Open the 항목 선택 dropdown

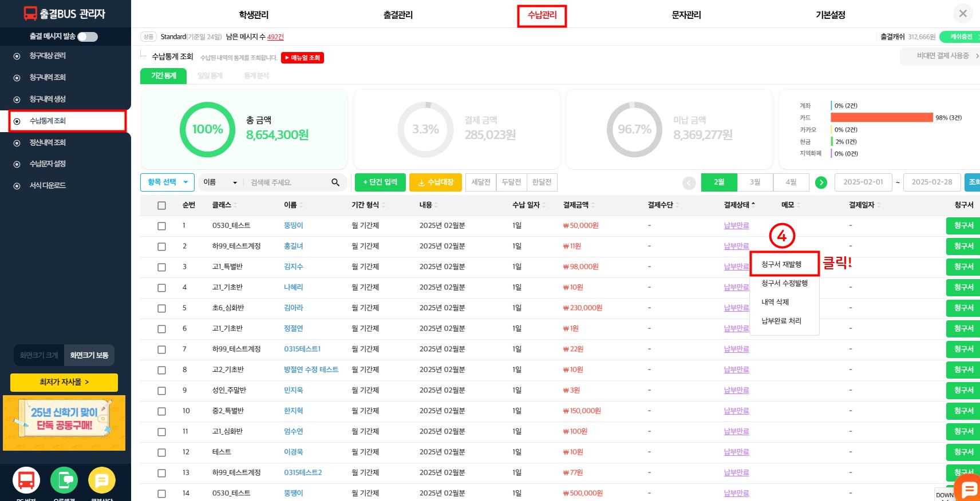pyautogui.click(x=167, y=182)
